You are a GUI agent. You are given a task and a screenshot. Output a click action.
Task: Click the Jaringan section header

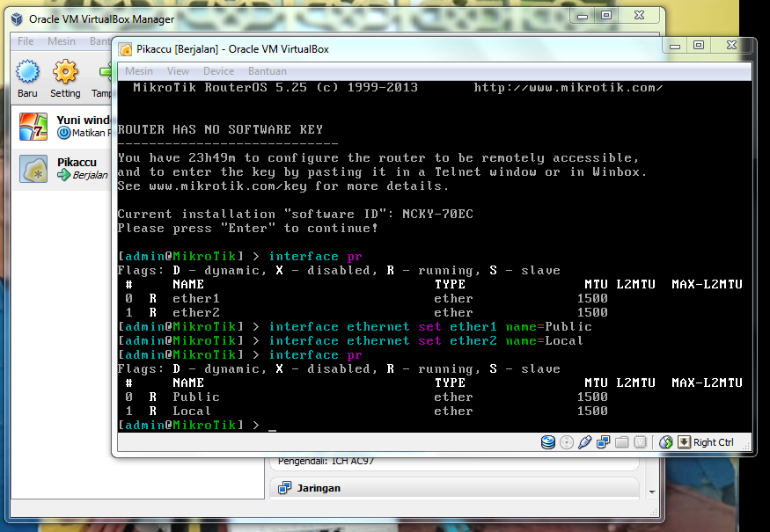pos(454,488)
